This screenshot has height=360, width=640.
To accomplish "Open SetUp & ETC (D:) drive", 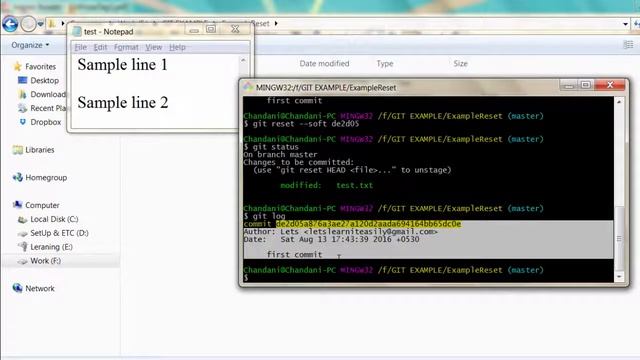I will point(59,233).
